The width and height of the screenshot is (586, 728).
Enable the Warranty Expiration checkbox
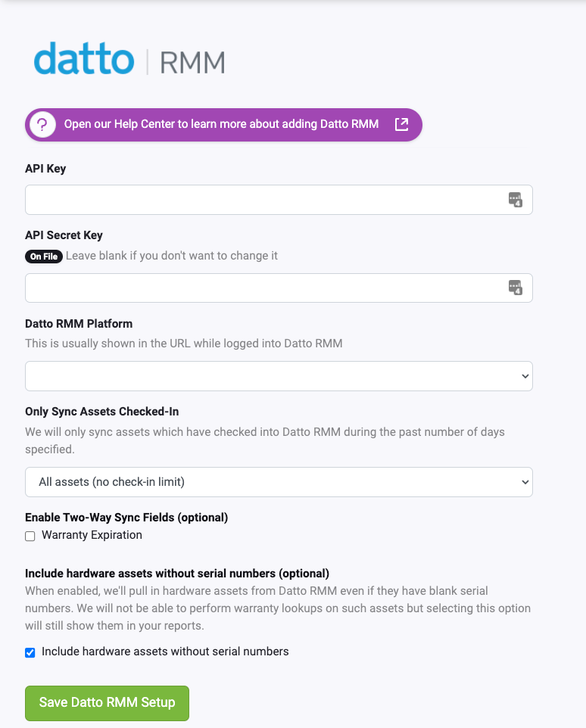pos(30,535)
